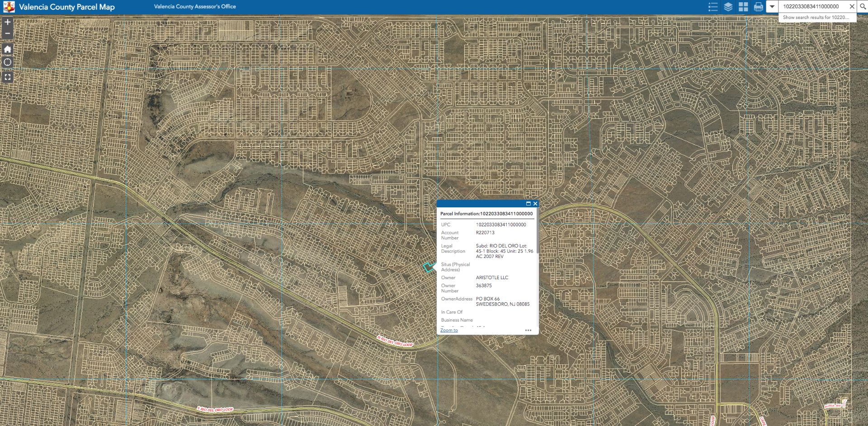Click the 'S RIO DEL ORO LOOP' road label
The width and height of the screenshot is (868, 426).
click(x=215, y=409)
